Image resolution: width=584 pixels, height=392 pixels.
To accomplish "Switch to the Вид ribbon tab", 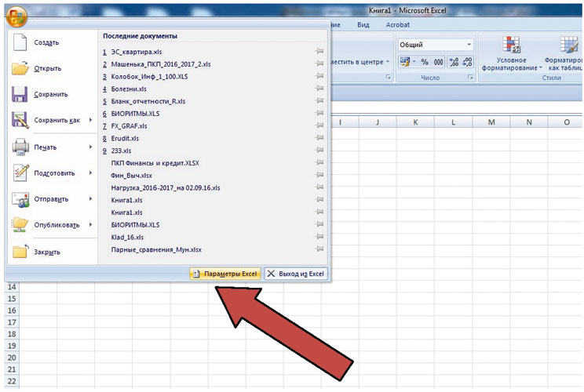I will coord(363,25).
